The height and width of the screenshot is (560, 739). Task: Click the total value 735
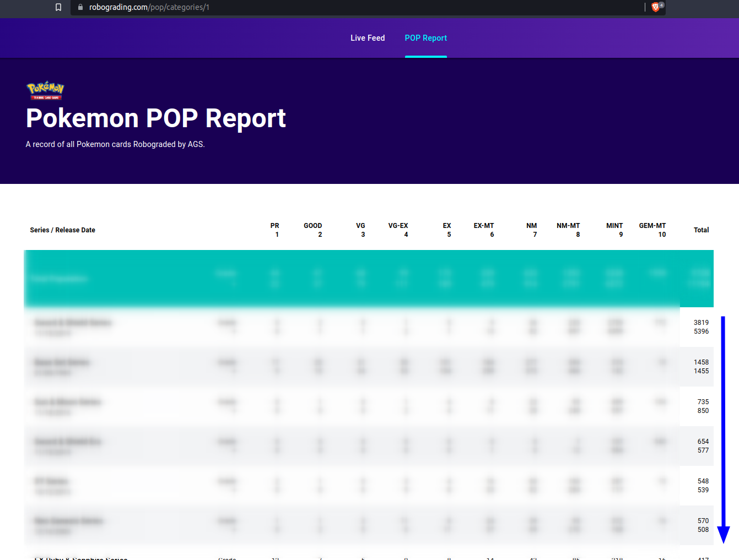703,402
